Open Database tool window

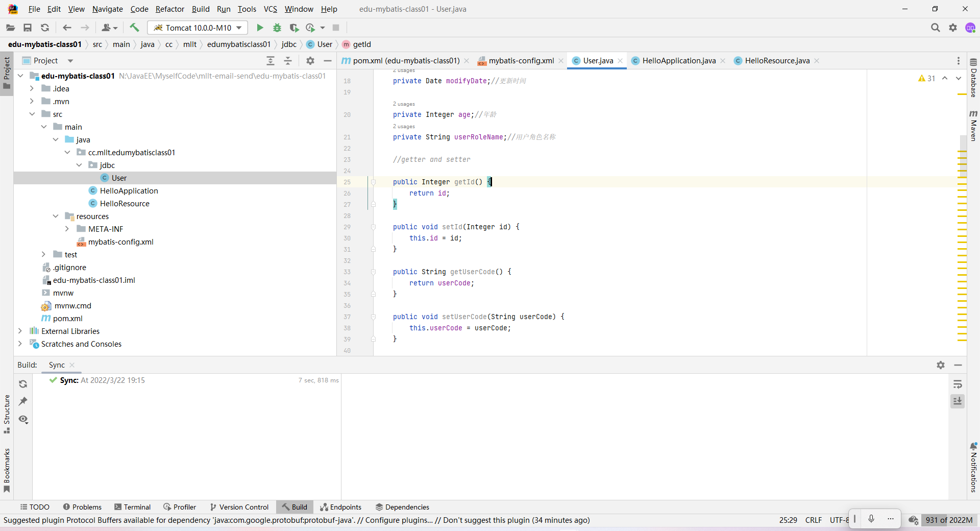pos(973,78)
